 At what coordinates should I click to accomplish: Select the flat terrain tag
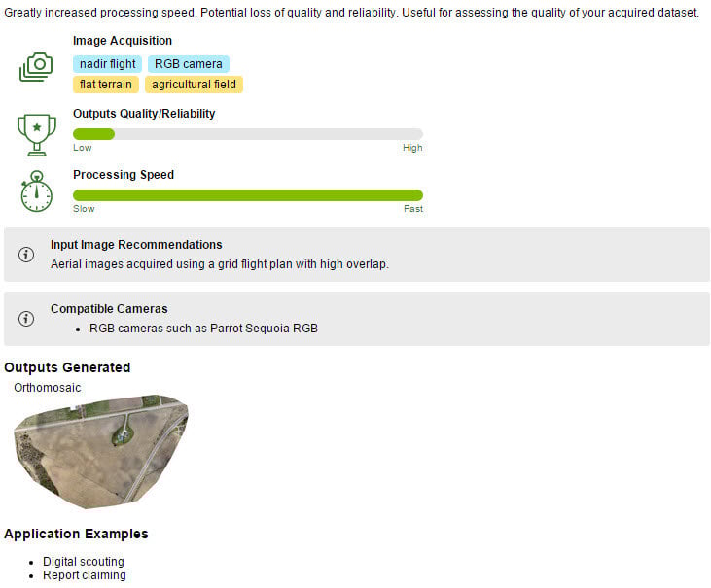106,85
